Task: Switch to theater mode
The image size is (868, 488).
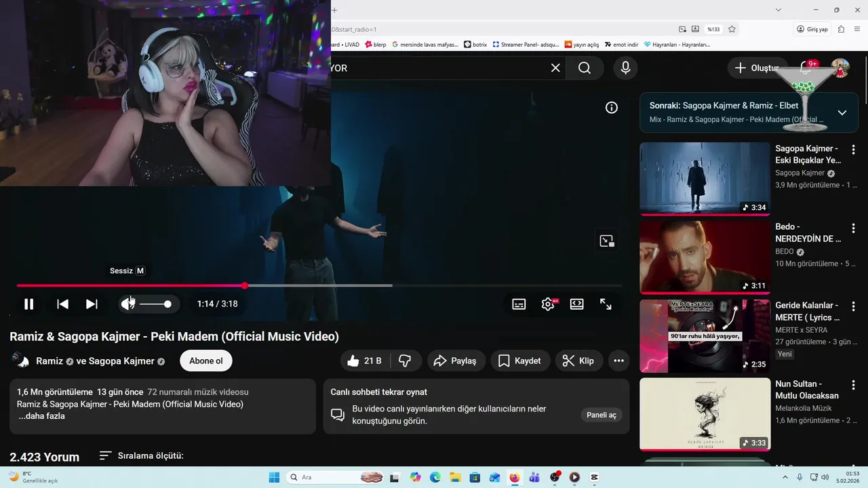Action: pyautogui.click(x=577, y=304)
